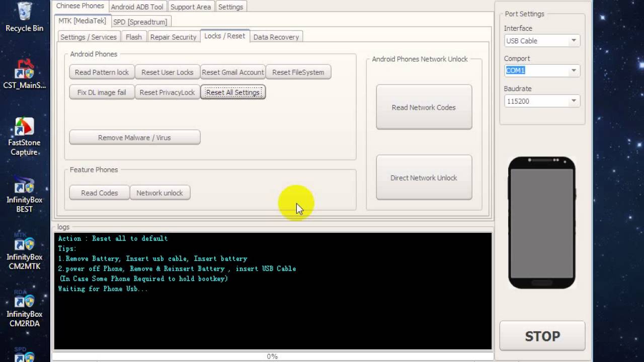
Task: Click the Reset FileSystem button
Action: 298,72
